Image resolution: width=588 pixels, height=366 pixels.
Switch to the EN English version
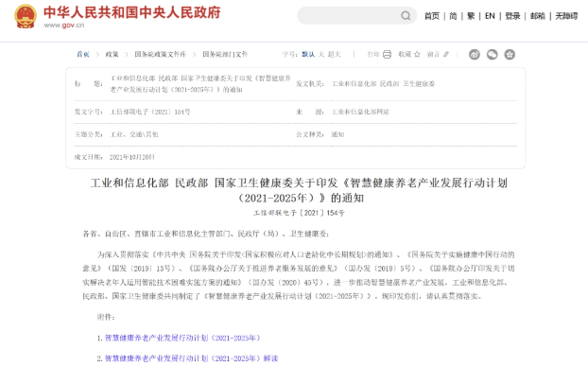point(490,16)
